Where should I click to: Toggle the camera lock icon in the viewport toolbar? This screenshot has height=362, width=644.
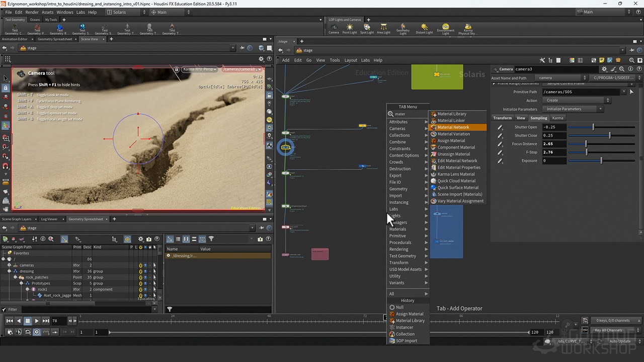[176, 69]
